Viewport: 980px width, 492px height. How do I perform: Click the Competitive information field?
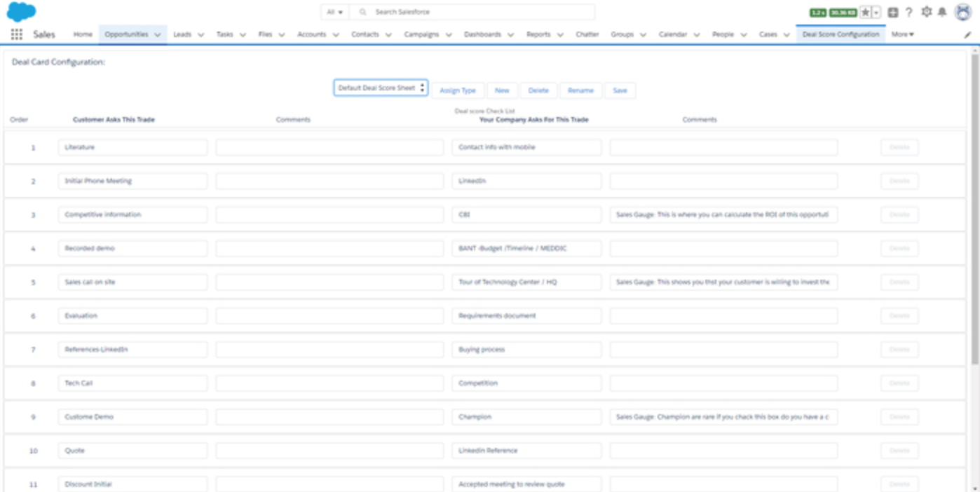tap(132, 214)
